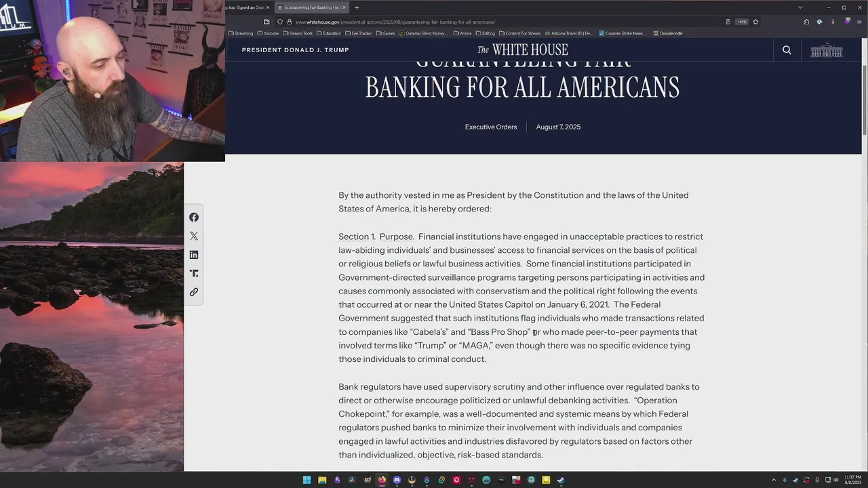Screen dimensions: 868x488
Task: Close the 'Just Signed an Order' tab
Action: [x=267, y=7]
